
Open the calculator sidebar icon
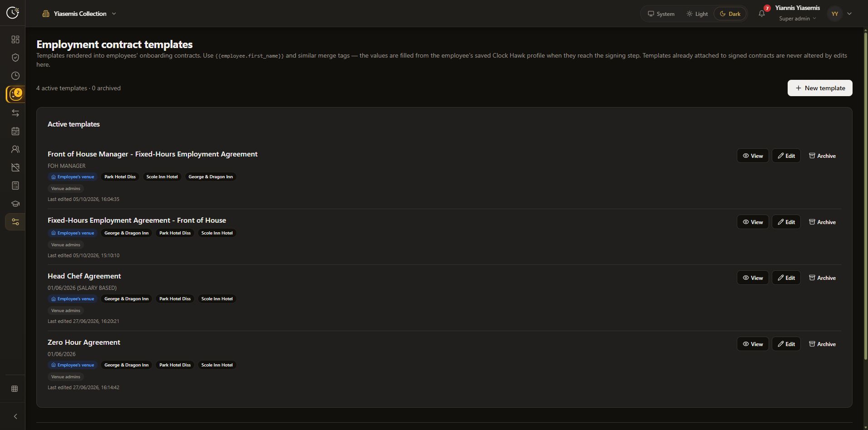click(x=15, y=186)
